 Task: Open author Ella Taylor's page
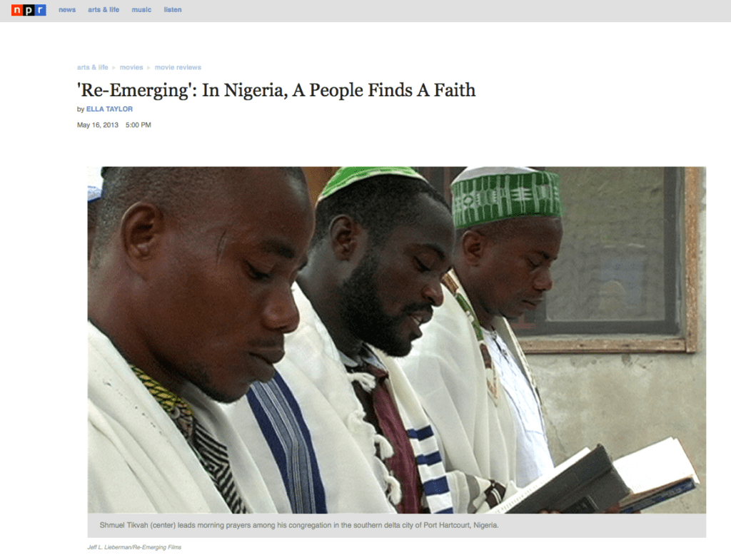[x=109, y=109]
